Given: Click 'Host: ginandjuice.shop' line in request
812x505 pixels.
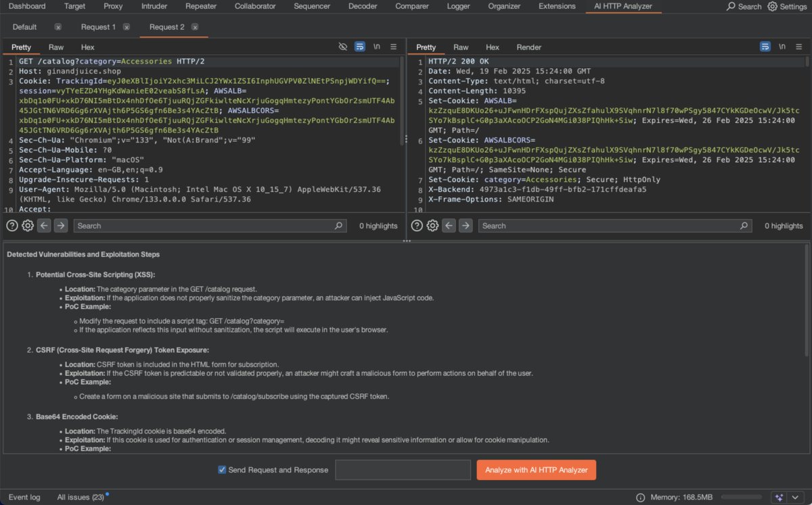Looking at the screenshot, I should [x=70, y=71].
